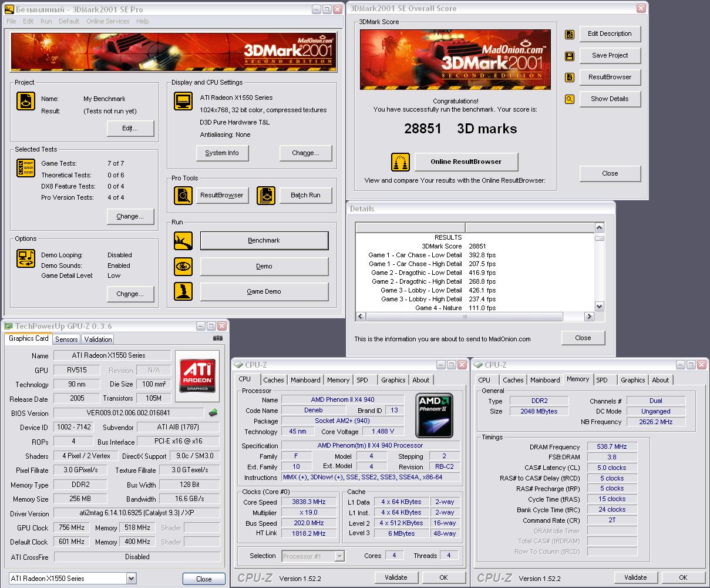710x588 pixels.
Task: Click the Details list vertical scrollbar down arrow
Action: click(x=599, y=307)
